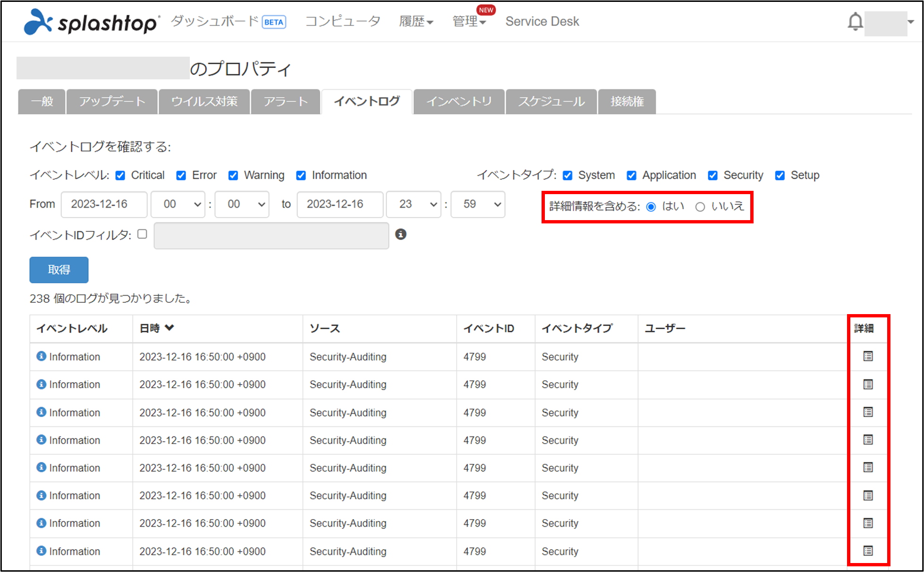Open the From minute dropdown

click(242, 204)
